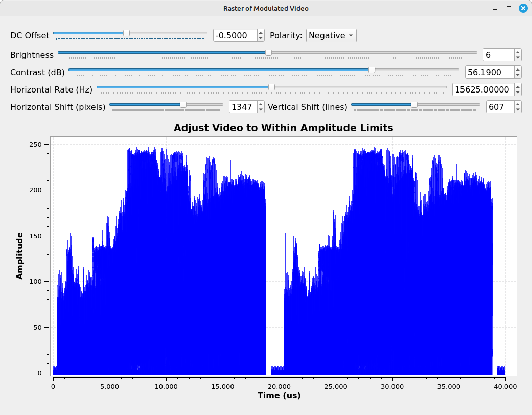Click the DC Offset decrement arrow
Viewport: 532px width, 415px height.
coord(261,38)
